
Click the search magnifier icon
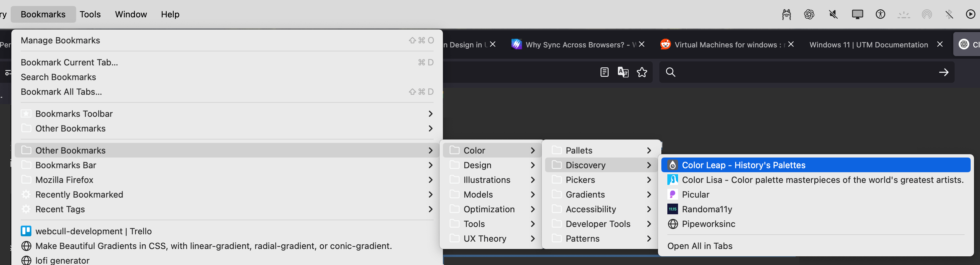[x=670, y=72]
